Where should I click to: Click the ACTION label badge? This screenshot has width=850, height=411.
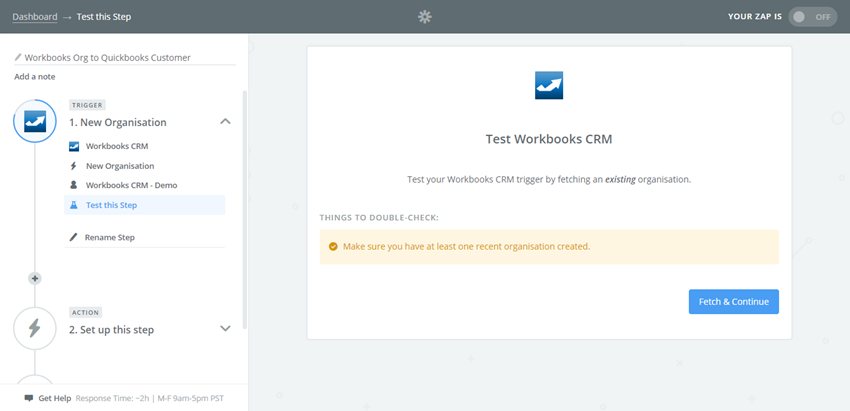pyautogui.click(x=86, y=312)
